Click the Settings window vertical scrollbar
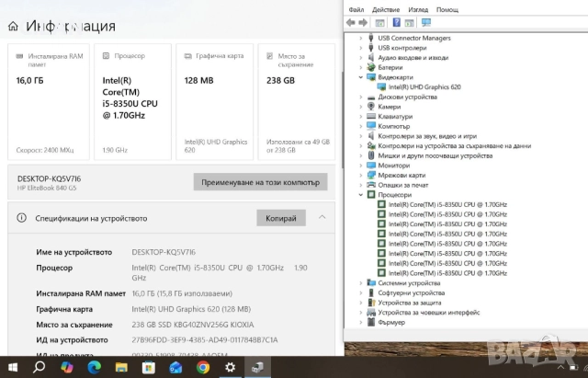 (342, 120)
